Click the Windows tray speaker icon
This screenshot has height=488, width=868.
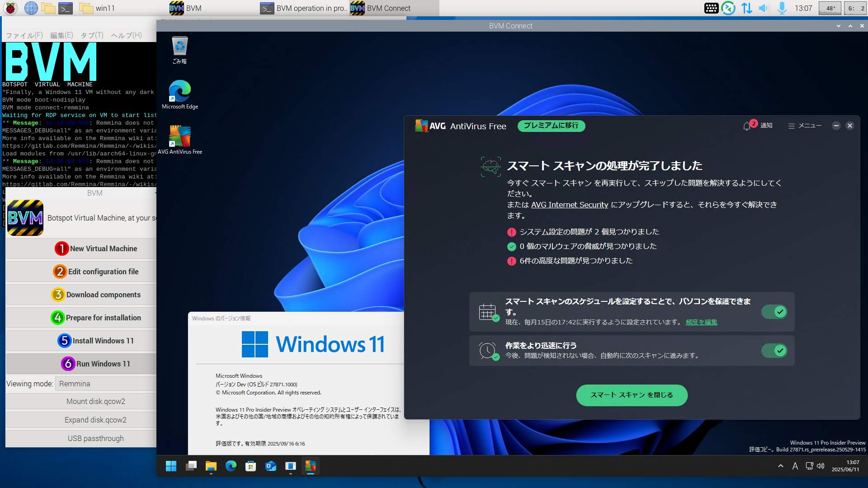pos(821,466)
